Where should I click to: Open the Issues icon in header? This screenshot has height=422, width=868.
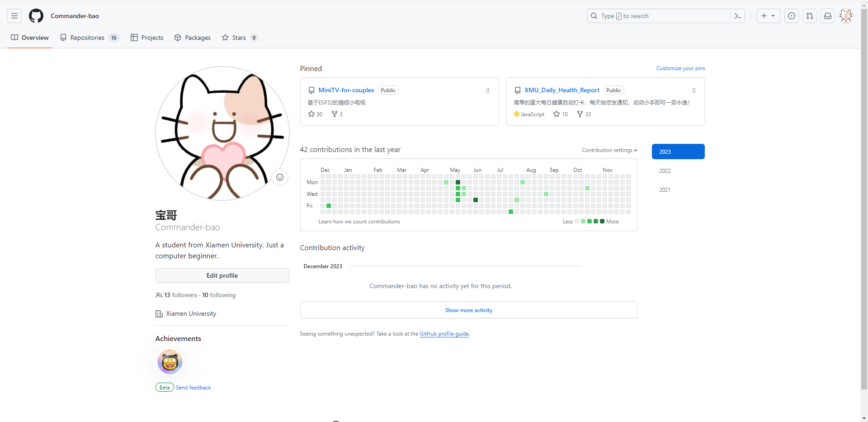792,16
